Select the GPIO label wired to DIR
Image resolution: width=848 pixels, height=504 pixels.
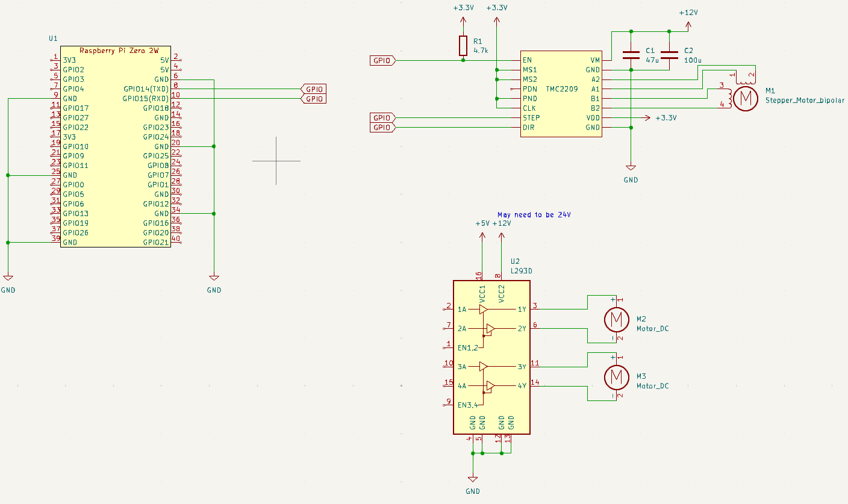tap(382, 128)
